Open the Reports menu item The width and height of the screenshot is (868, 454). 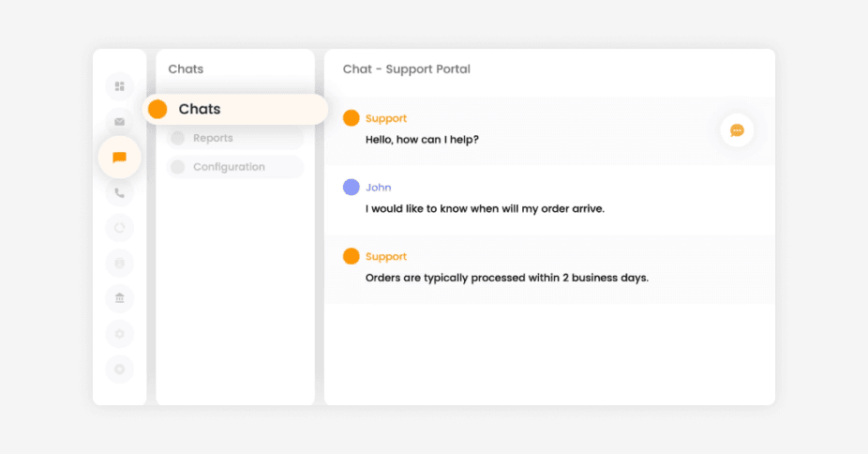(x=235, y=138)
